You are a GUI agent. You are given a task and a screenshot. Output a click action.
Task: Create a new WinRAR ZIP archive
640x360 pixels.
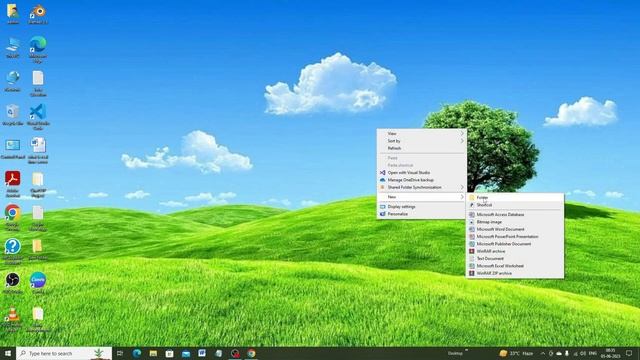(515, 273)
